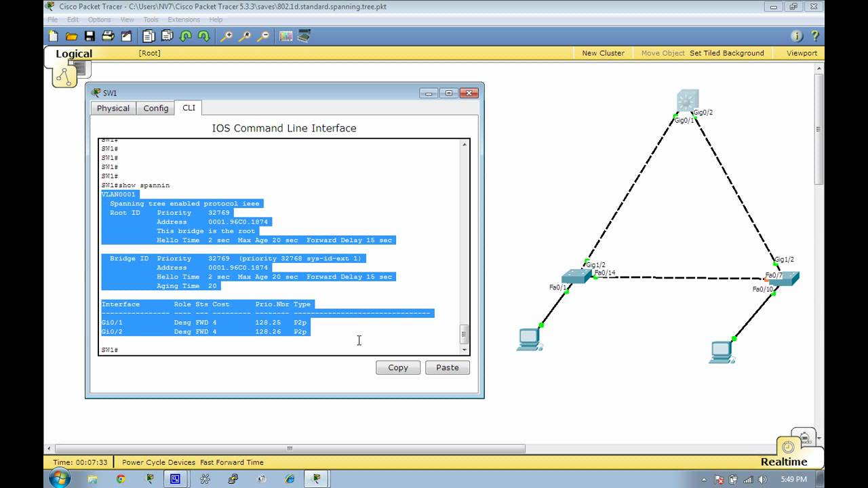Click the 'This bridge is the root' line
Viewport: 868px width, 488px height.
[x=206, y=231]
